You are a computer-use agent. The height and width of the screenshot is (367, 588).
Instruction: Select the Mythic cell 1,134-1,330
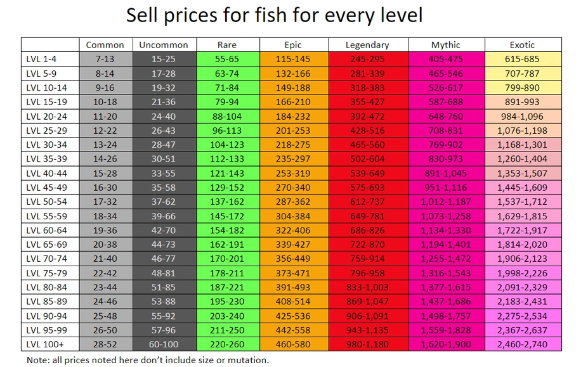tap(446, 230)
